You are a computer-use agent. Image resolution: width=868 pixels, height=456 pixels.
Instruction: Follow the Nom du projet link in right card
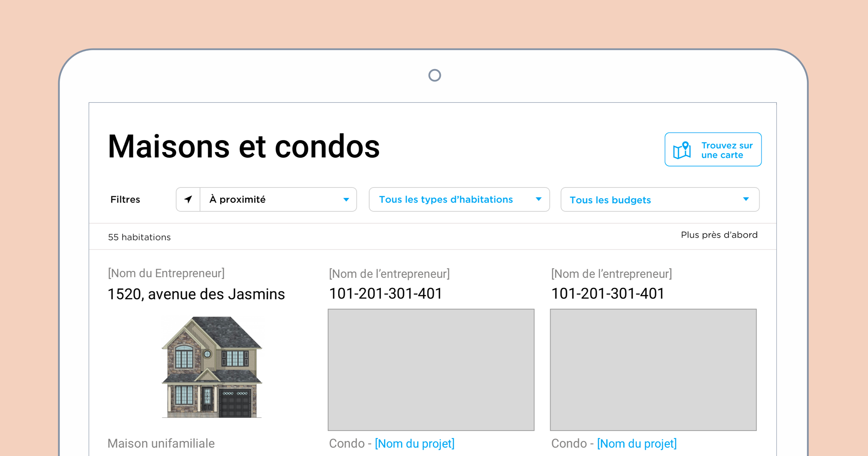click(x=637, y=444)
